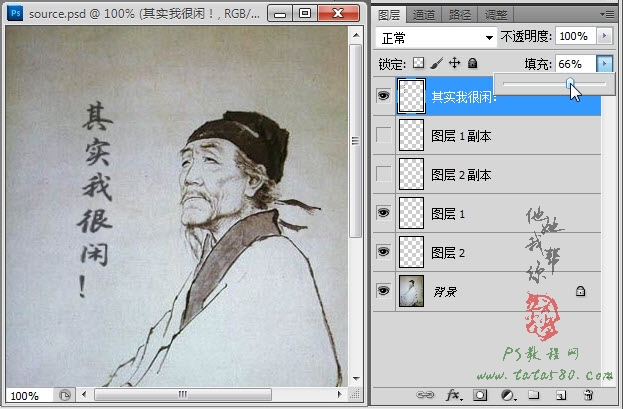Open the fx layer style menu
This screenshot has height=409, width=623.
(453, 395)
